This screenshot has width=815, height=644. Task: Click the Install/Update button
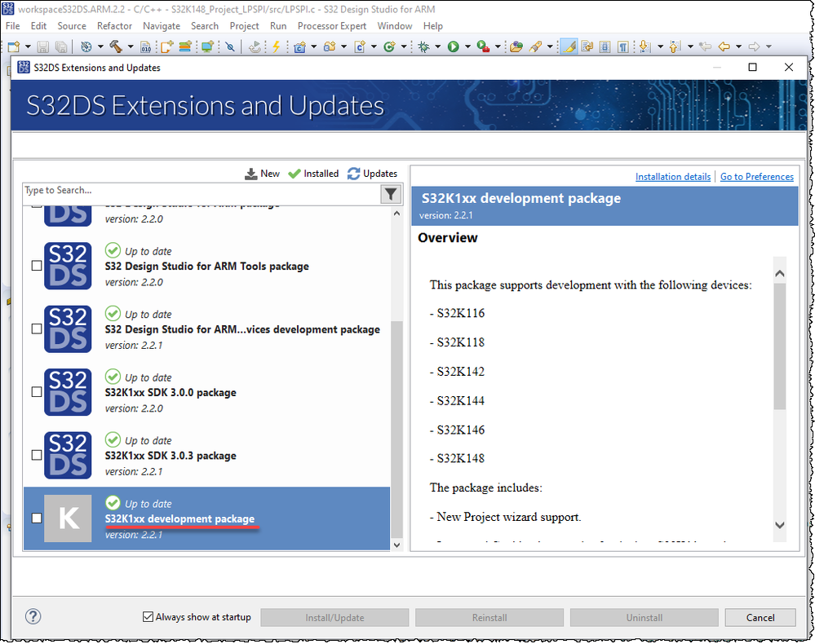334,618
